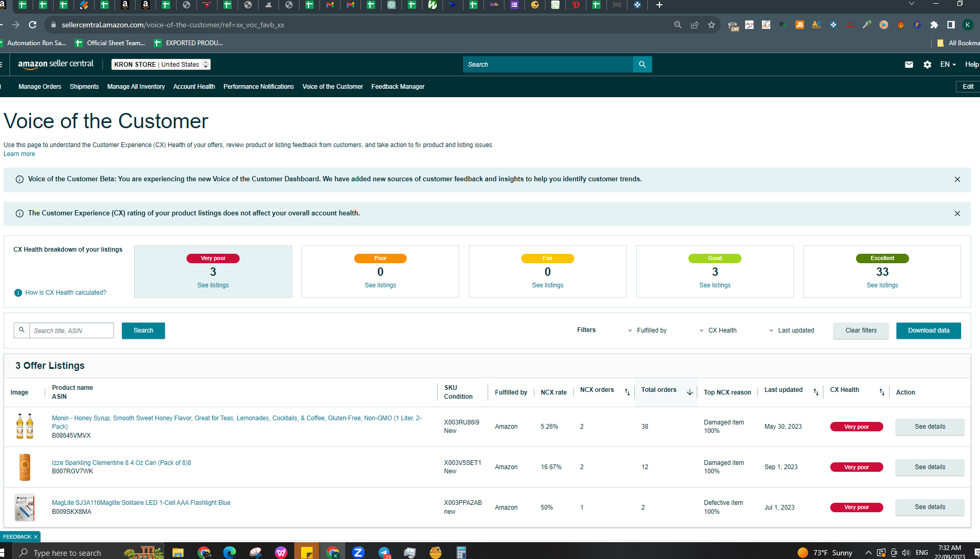This screenshot has height=559, width=980.
Task: Open the EN language dropdown
Action: (948, 65)
